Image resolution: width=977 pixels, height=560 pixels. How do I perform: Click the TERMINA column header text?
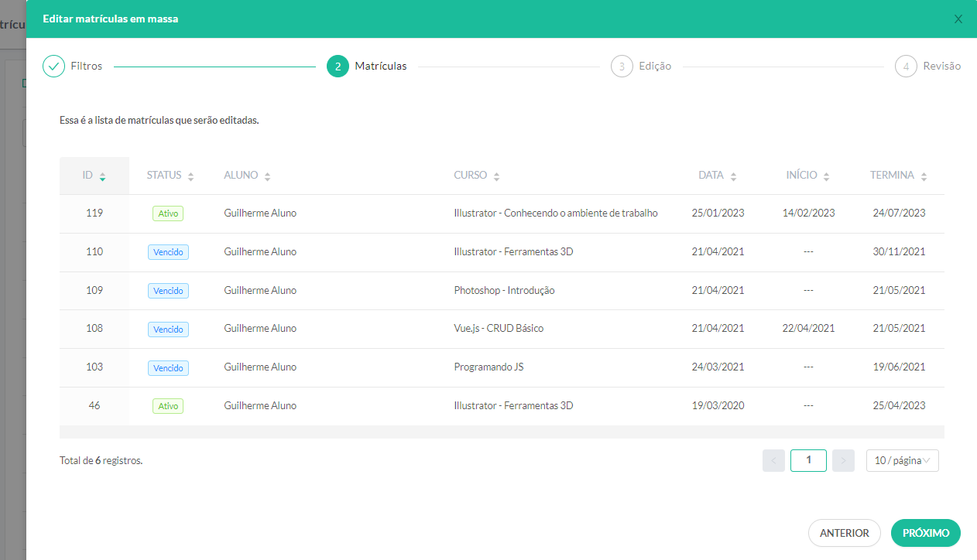coord(892,176)
